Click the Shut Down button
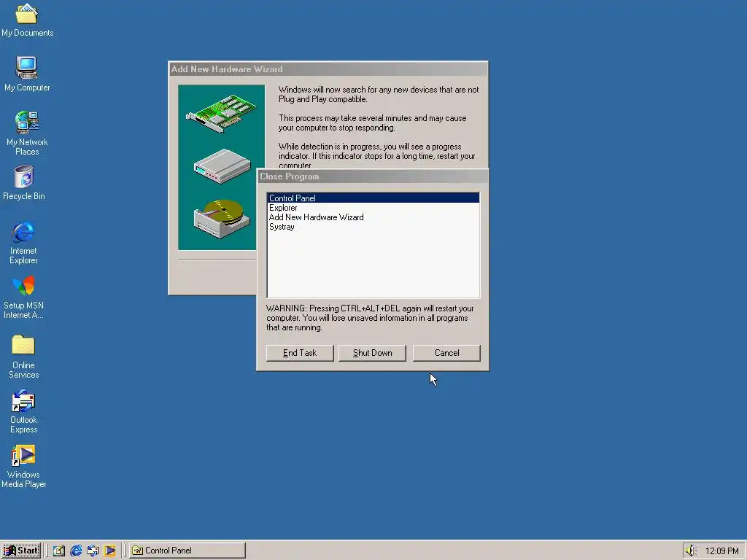Image resolution: width=747 pixels, height=560 pixels. 372,353
